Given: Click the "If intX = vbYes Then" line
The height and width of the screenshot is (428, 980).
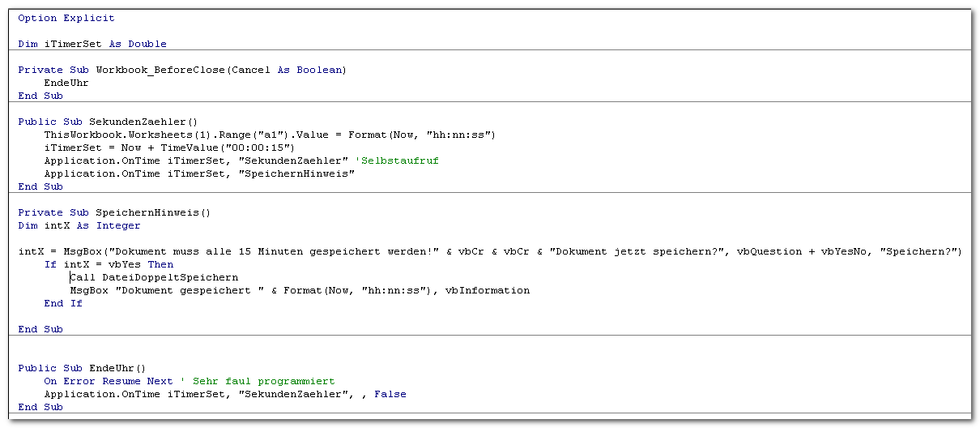Looking at the screenshot, I should coord(109,264).
